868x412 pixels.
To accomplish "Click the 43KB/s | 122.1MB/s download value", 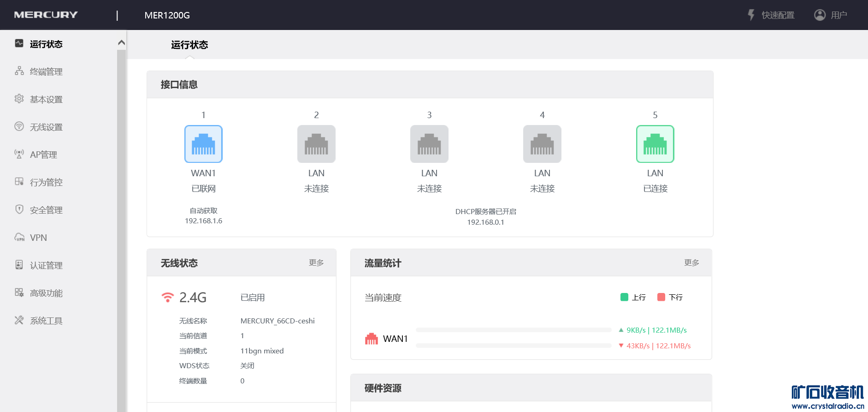I will pyautogui.click(x=659, y=346).
